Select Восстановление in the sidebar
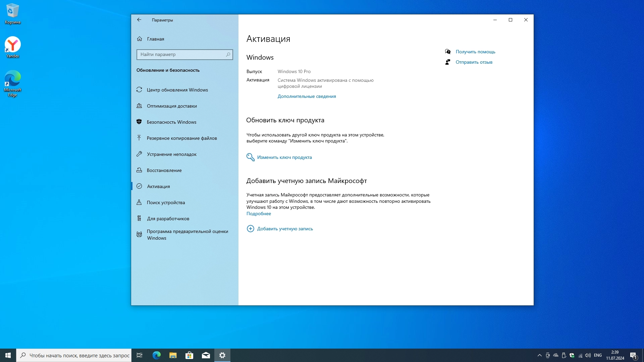Screen dimensions: 644x362 (164, 170)
